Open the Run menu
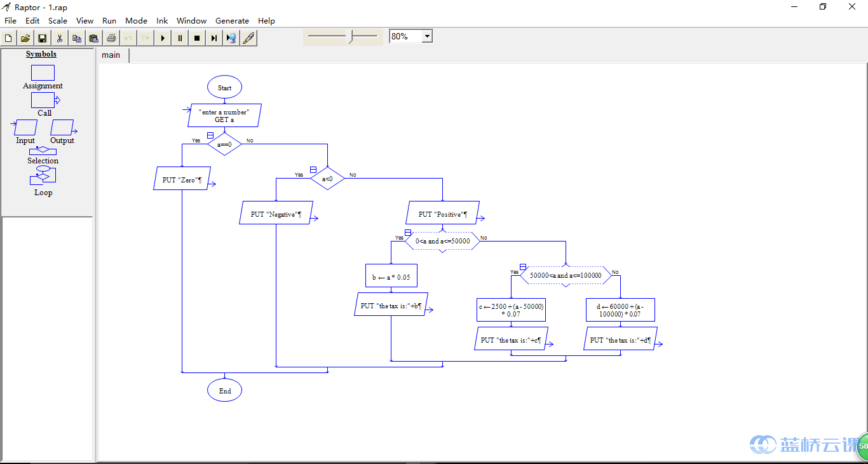Image resolution: width=868 pixels, height=464 pixels. (x=109, y=20)
